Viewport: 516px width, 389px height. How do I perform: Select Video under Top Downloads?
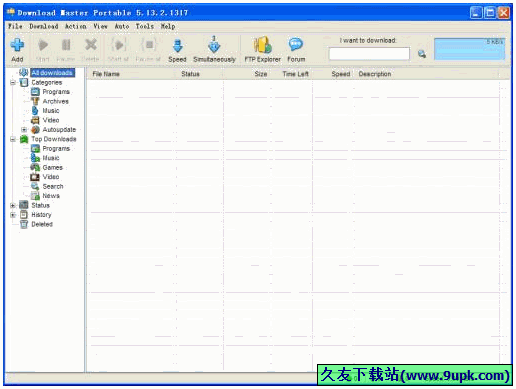pyautogui.click(x=51, y=177)
